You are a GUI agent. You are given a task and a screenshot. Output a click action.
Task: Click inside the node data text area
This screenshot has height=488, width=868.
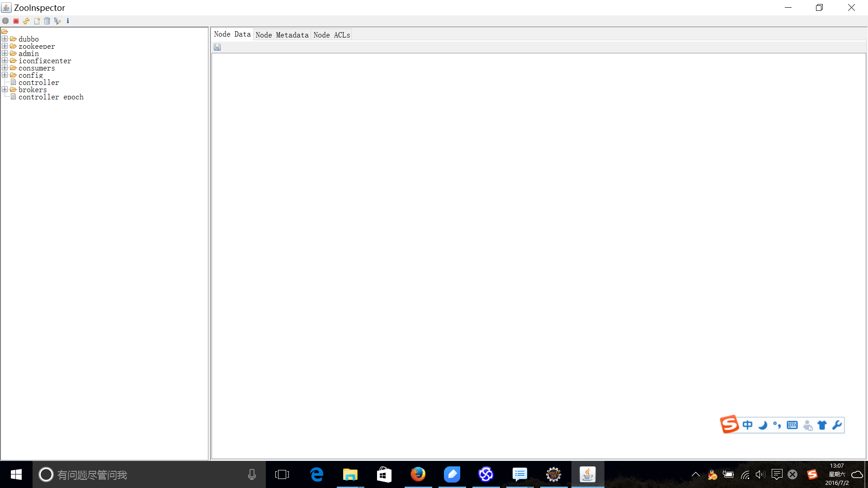tap(538, 253)
